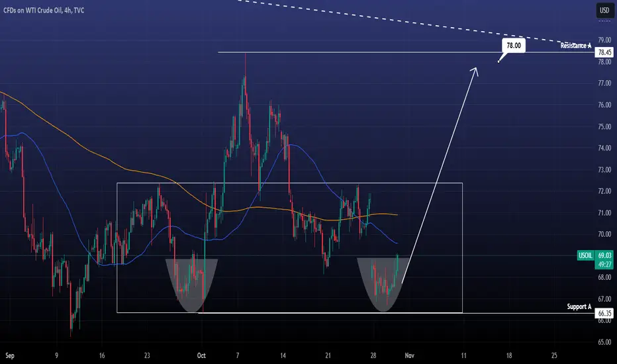Click the chart title 'CFDs on WTI Crude Oil, 4h, TVC'
The width and height of the screenshot is (617, 364).
(44, 10)
